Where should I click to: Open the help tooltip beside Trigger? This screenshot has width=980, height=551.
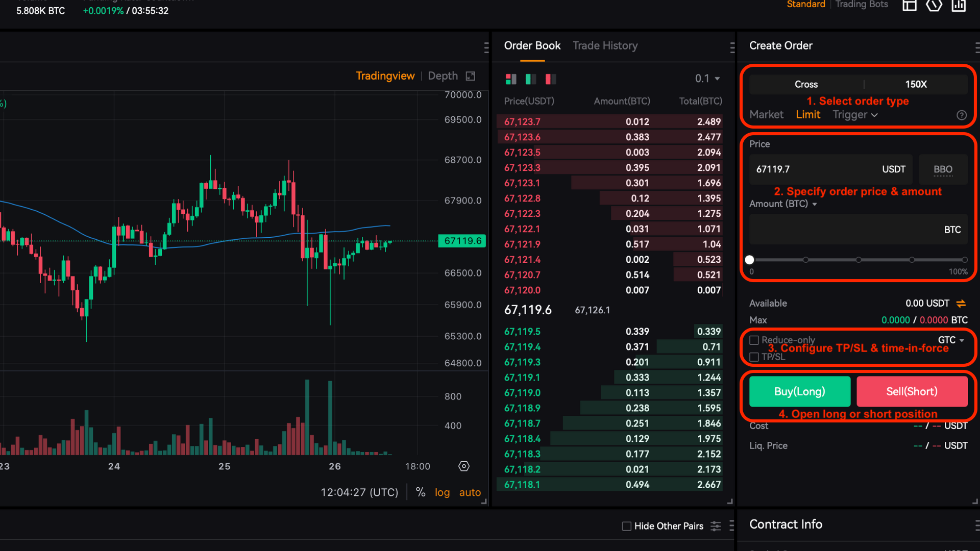coord(962,115)
